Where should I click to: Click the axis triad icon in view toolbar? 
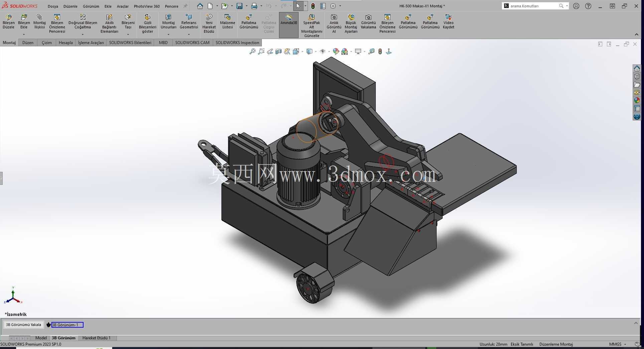point(389,51)
